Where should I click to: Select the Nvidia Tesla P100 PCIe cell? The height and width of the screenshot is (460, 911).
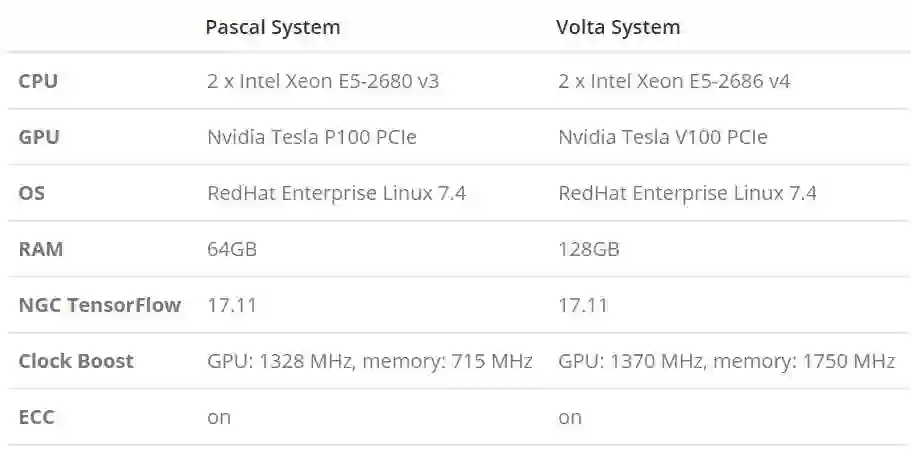311,137
